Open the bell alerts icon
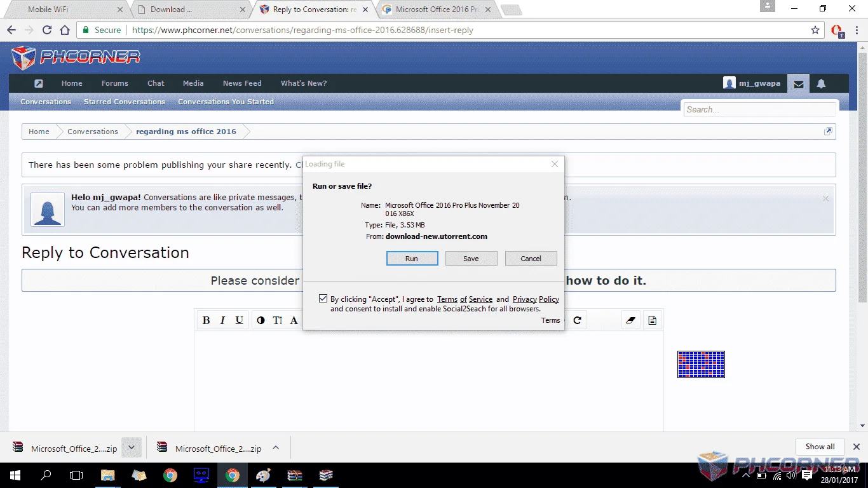This screenshot has height=488, width=868. [821, 83]
